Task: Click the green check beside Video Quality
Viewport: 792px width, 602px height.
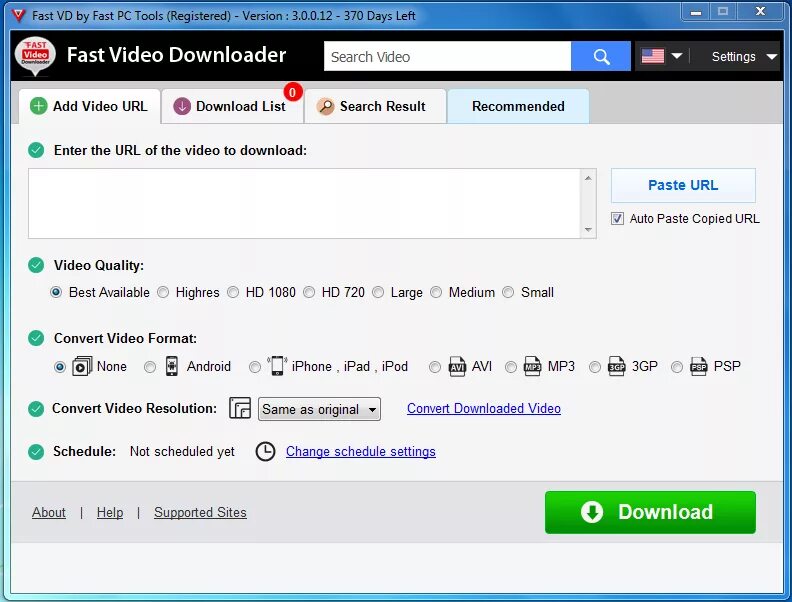Action: (x=36, y=265)
